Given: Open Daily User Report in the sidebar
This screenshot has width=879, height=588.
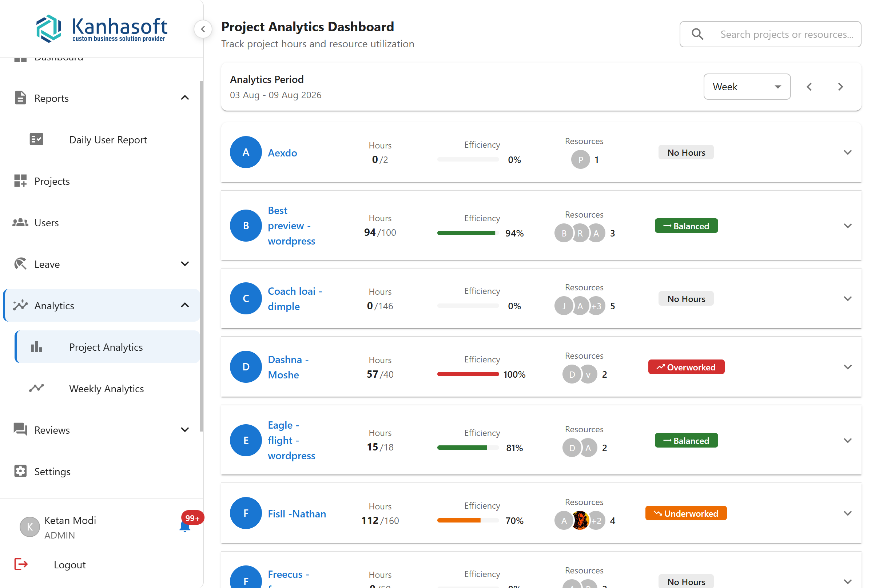Looking at the screenshot, I should pyautogui.click(x=108, y=139).
